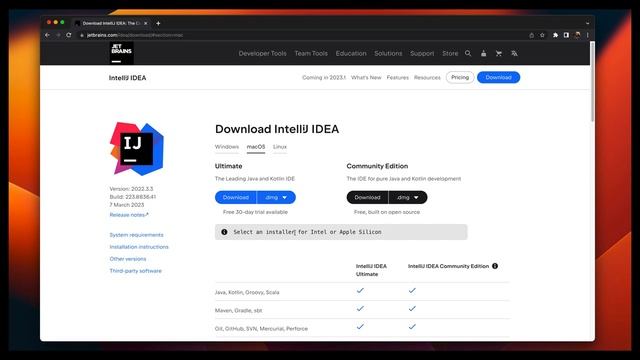
Task: Open the site search magnifier icon
Action: (468, 53)
